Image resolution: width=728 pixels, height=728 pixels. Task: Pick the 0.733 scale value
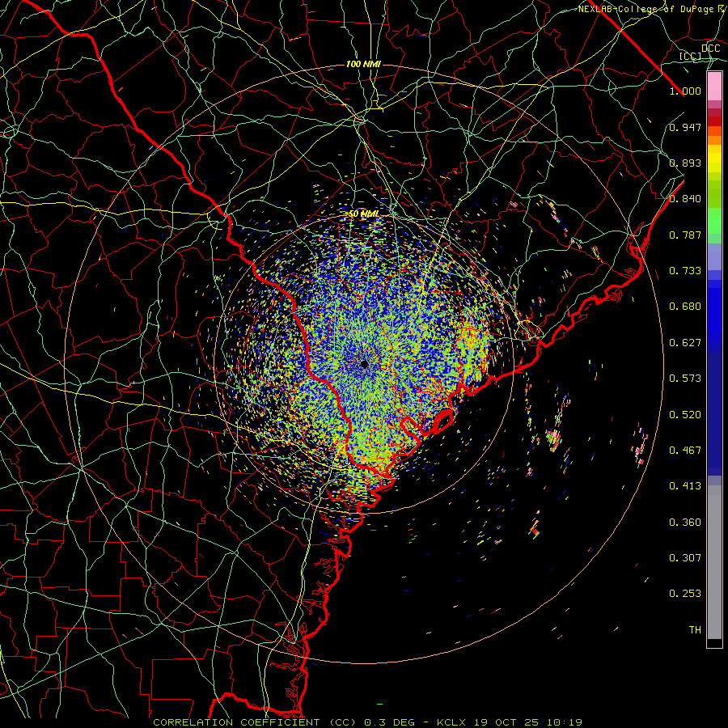(x=685, y=271)
